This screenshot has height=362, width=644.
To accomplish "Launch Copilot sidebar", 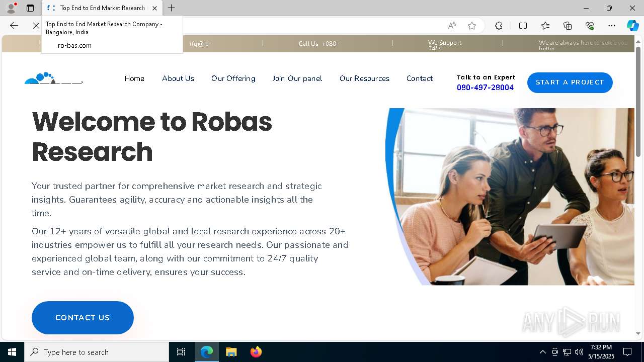I will click(632, 26).
